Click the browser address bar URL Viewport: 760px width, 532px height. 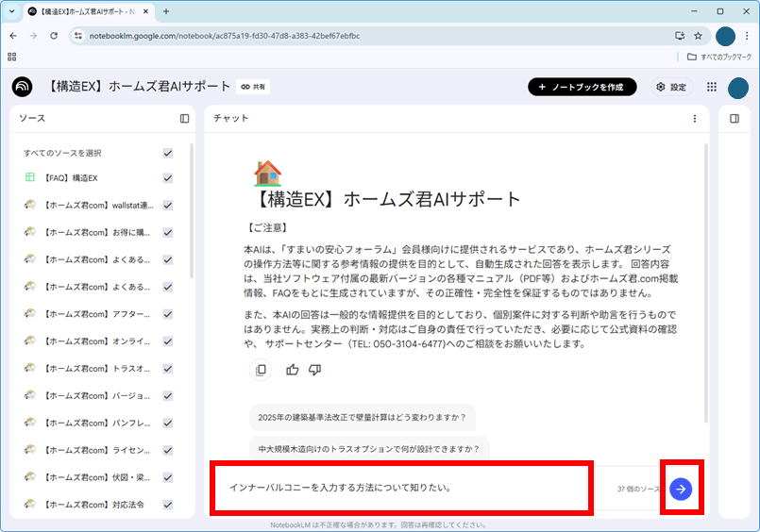225,36
